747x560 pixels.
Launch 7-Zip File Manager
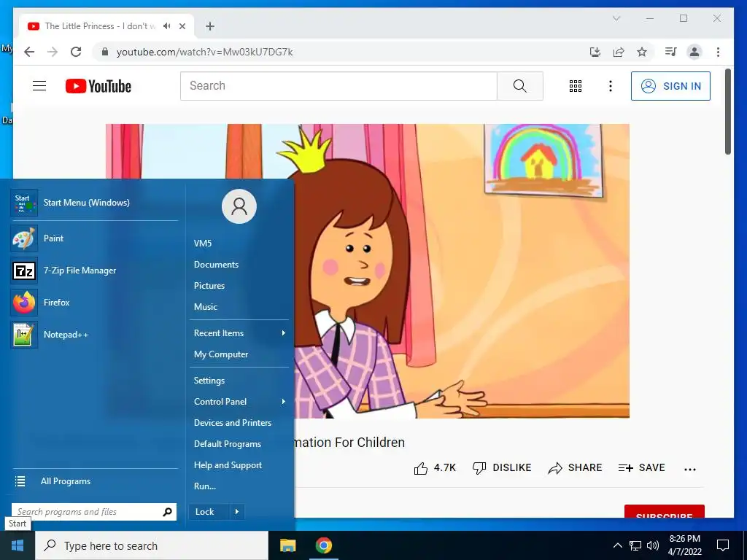pyautogui.click(x=94, y=271)
